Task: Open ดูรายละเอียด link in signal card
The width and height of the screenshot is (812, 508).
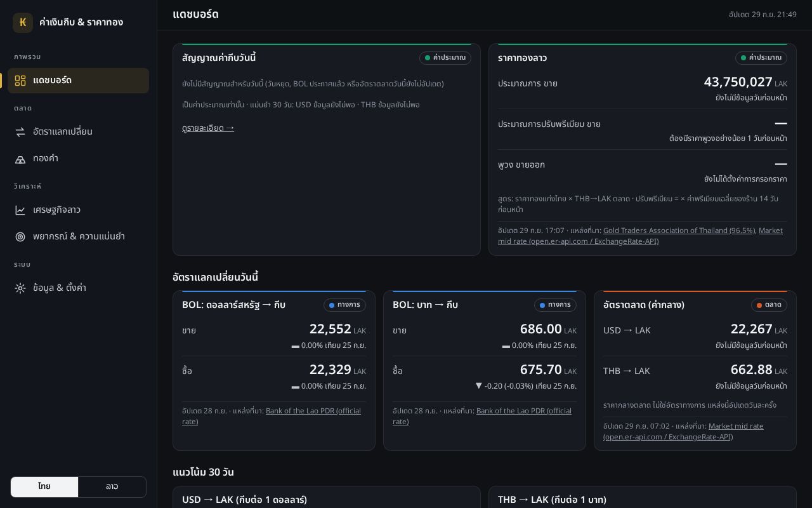Action: coord(208,128)
